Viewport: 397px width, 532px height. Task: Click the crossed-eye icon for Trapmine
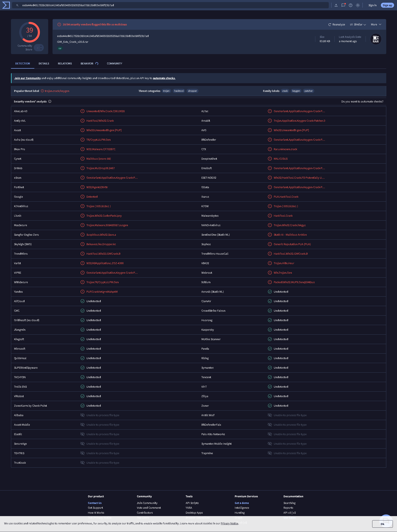270,453
